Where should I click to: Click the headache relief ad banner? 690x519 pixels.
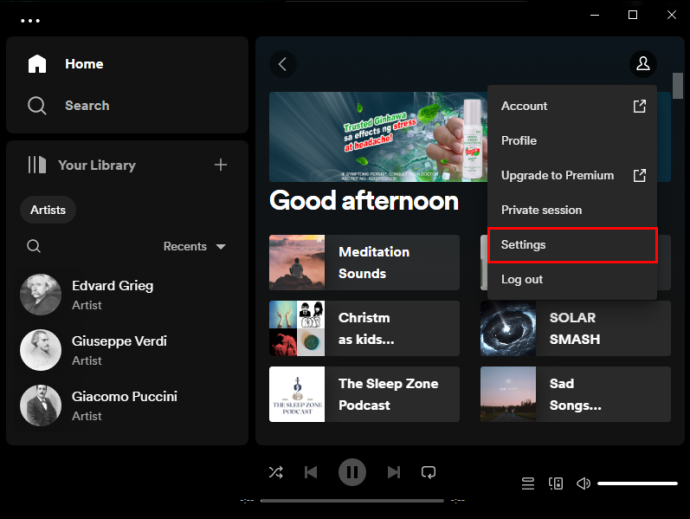click(x=378, y=137)
